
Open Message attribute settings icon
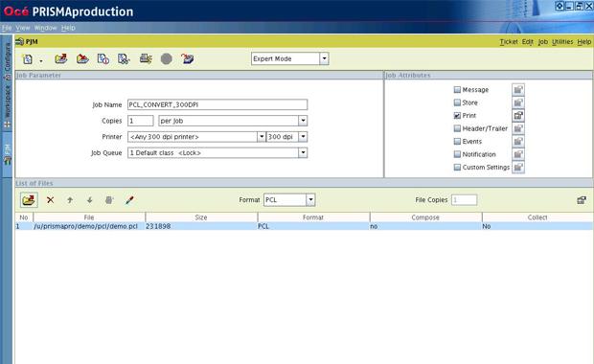tap(518, 90)
